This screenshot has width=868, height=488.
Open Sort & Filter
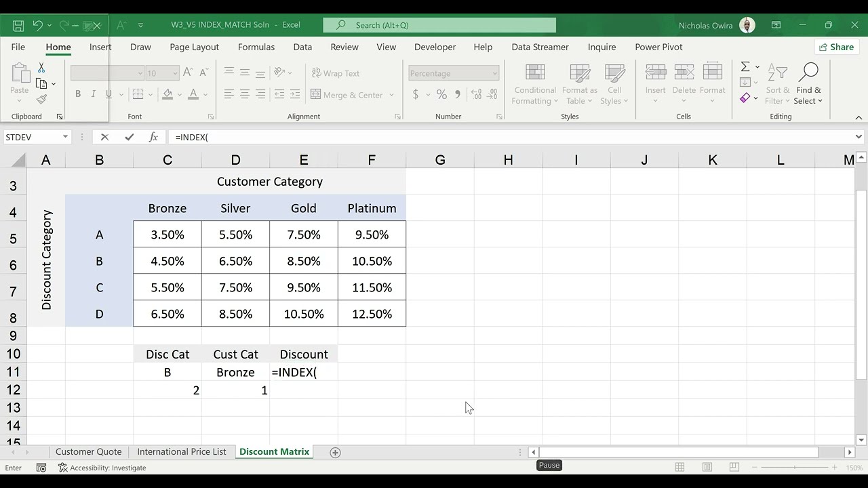tap(778, 84)
